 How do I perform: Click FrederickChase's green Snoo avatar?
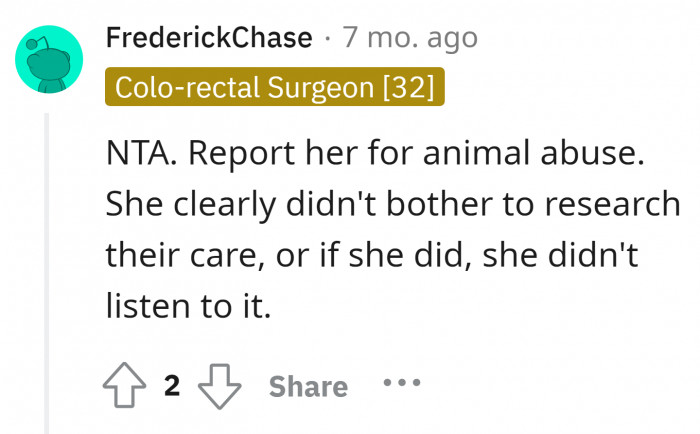pyautogui.click(x=50, y=60)
